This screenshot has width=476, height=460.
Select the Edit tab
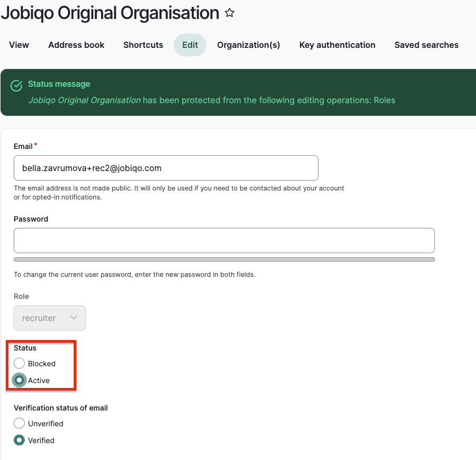pyautogui.click(x=190, y=45)
